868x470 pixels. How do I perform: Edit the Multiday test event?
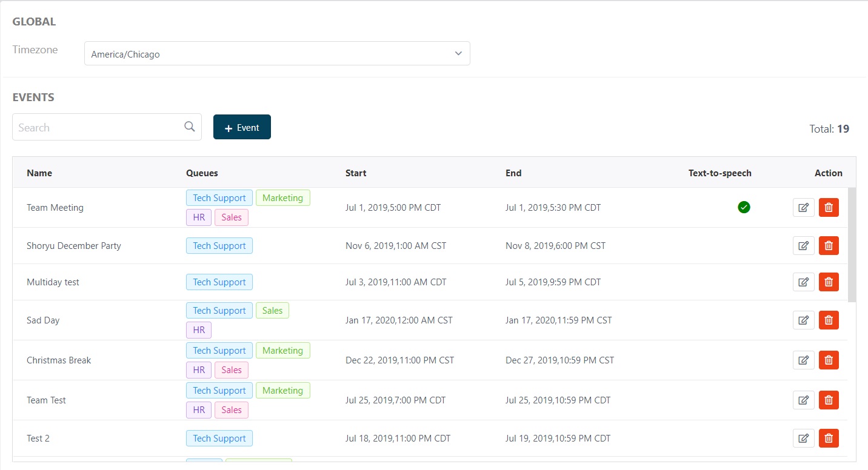coord(803,282)
